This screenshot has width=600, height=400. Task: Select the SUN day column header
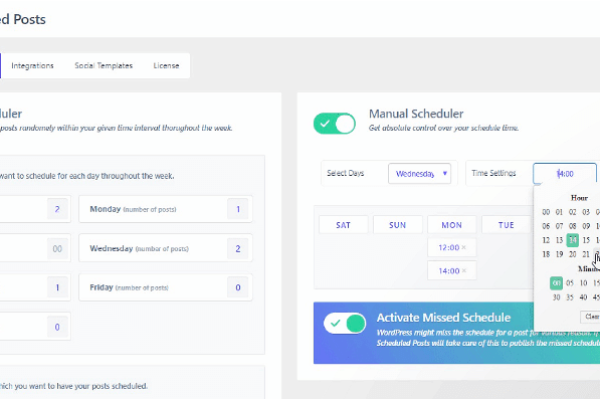pyautogui.click(x=398, y=225)
